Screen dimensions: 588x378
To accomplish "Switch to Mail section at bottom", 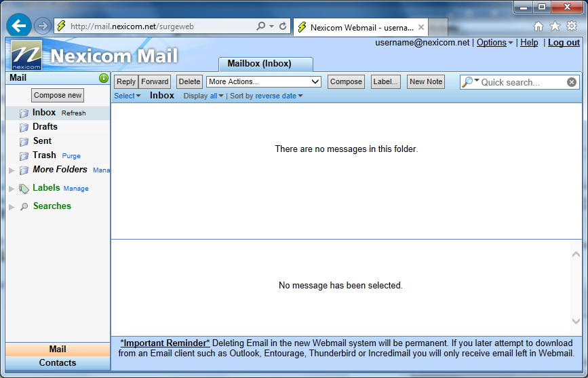I will click(58, 349).
